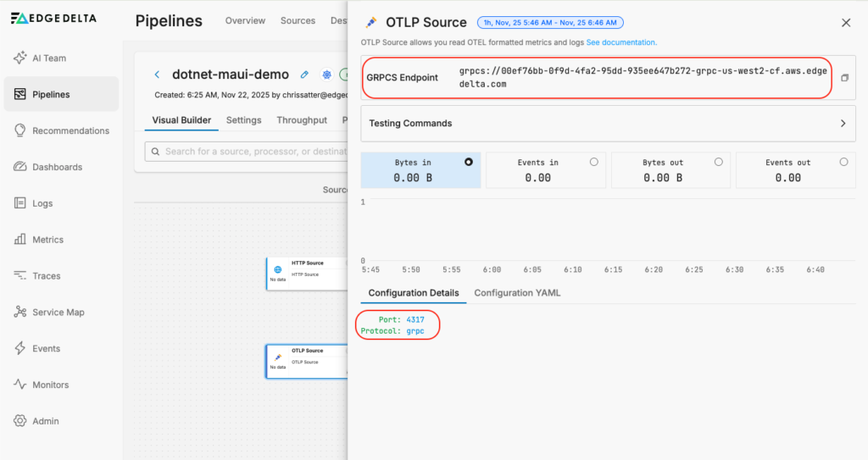The image size is (868, 460).
Task: Click the Monitors pulse icon
Action: click(20, 385)
